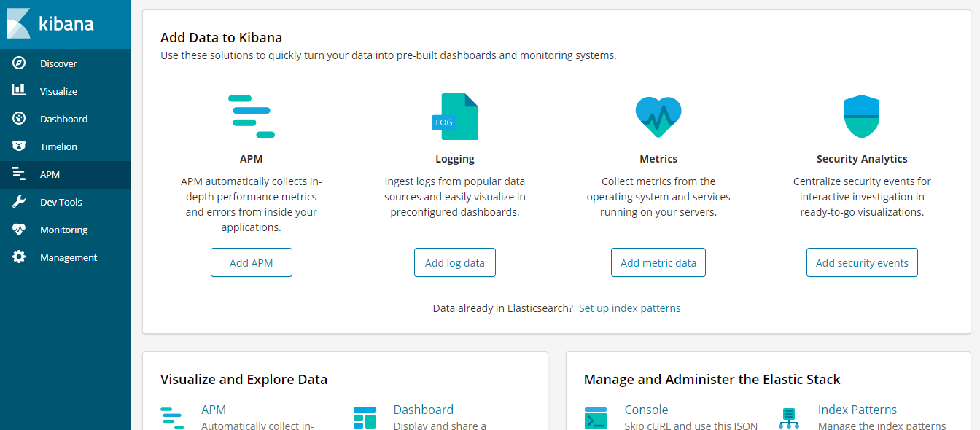Open the Console link under Manage section
980x430 pixels.
(x=646, y=410)
